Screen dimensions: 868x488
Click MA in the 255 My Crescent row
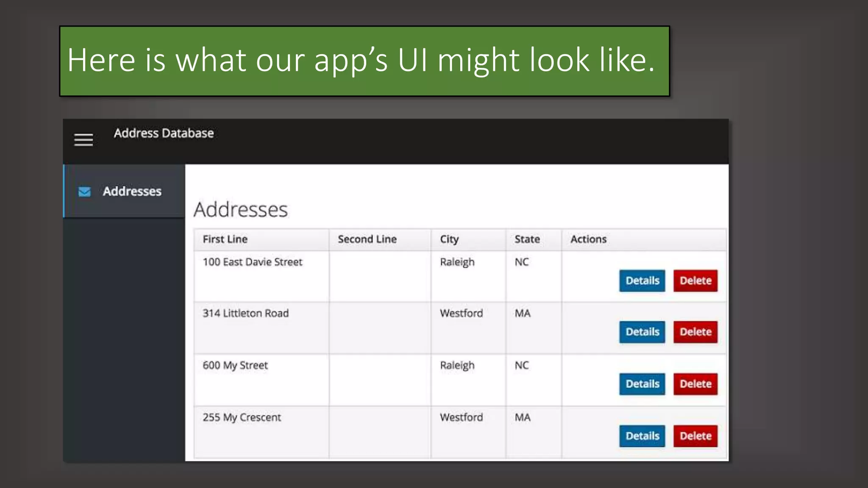click(523, 418)
